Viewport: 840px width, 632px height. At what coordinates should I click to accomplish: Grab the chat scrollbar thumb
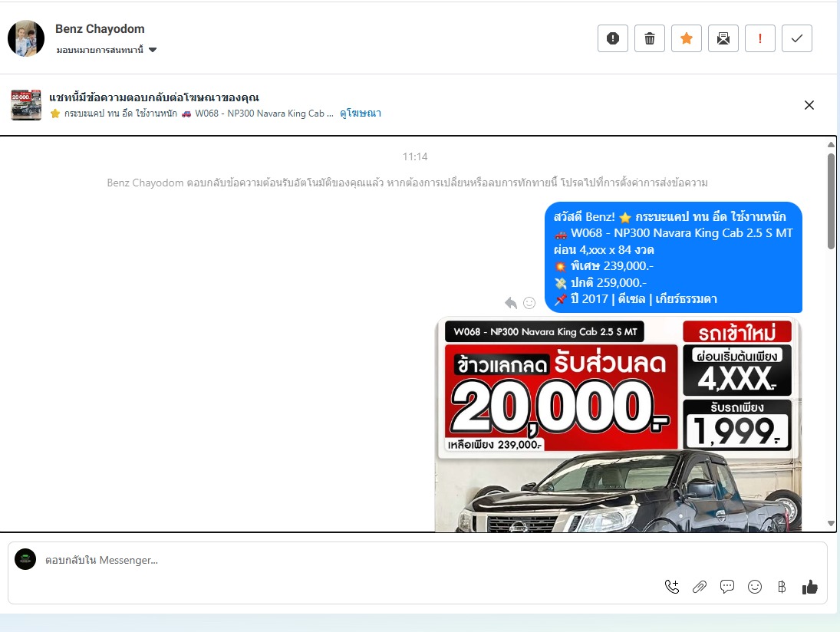(831, 201)
